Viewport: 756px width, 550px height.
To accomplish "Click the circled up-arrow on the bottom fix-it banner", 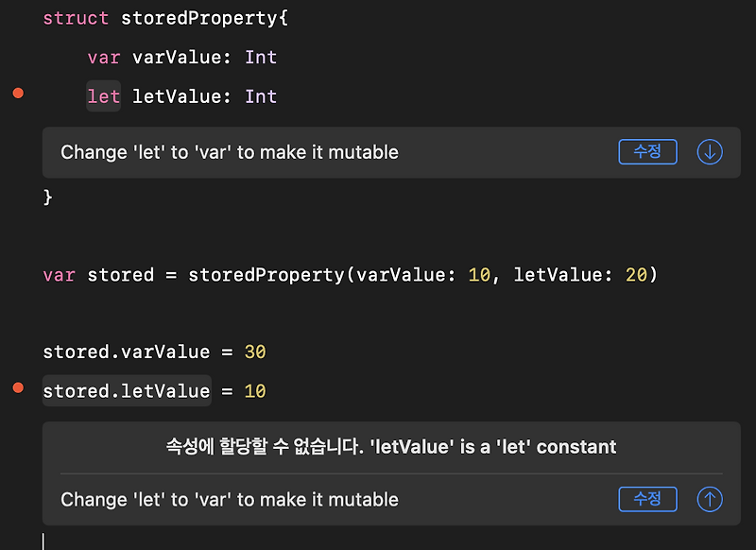I will point(710,499).
